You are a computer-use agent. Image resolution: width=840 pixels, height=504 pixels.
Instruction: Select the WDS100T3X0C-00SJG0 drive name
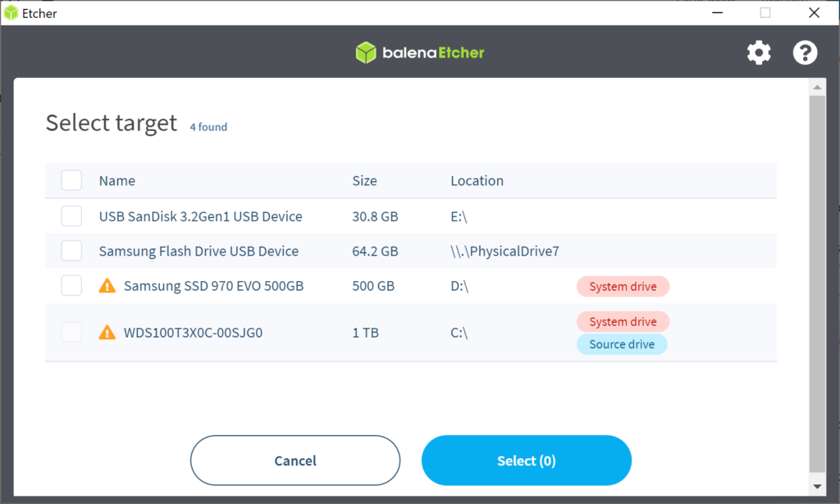(193, 333)
